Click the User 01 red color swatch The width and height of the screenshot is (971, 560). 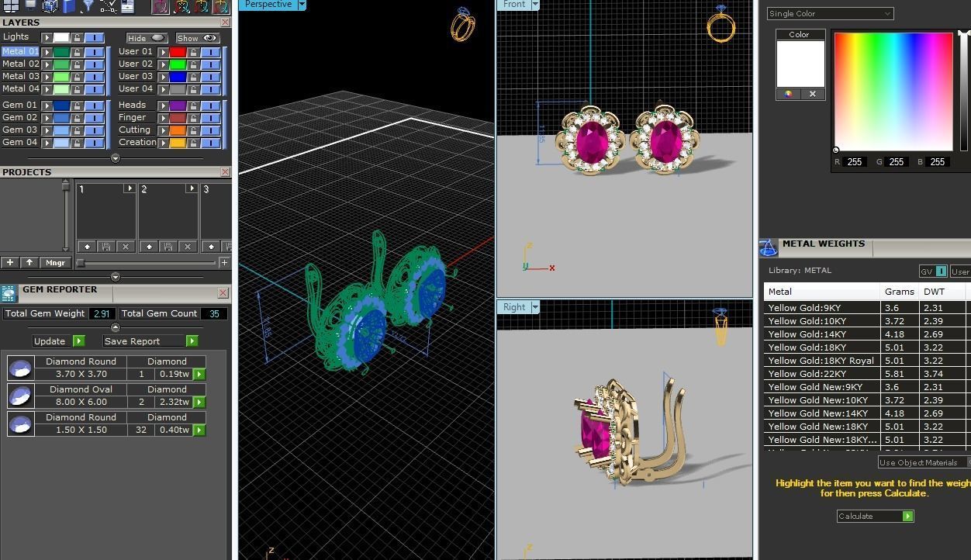(178, 52)
